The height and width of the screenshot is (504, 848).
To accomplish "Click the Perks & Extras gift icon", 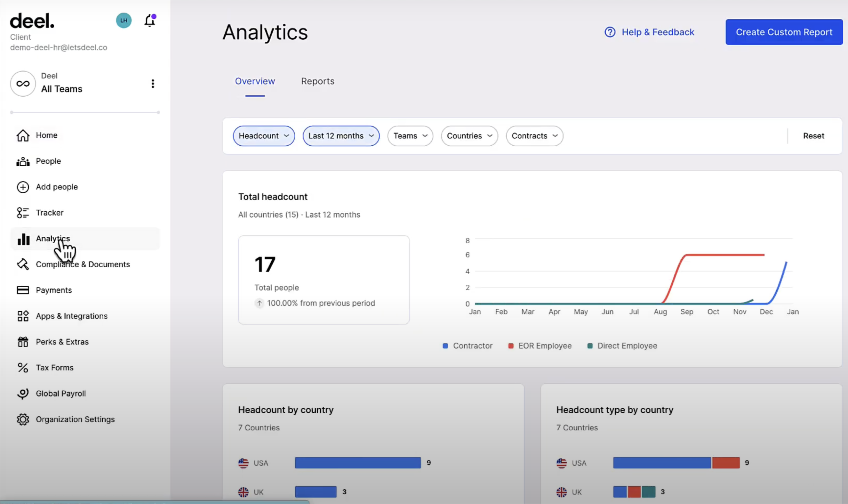I will pos(23,342).
